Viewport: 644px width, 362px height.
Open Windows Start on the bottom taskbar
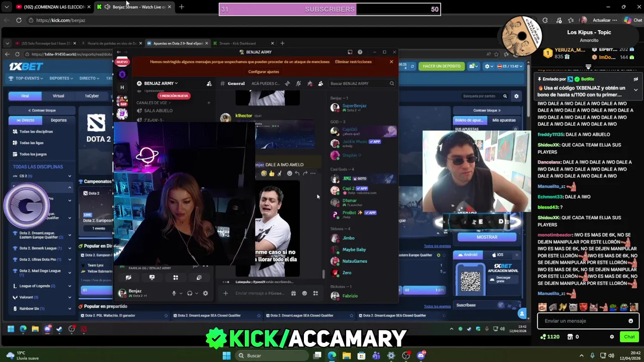point(226,355)
